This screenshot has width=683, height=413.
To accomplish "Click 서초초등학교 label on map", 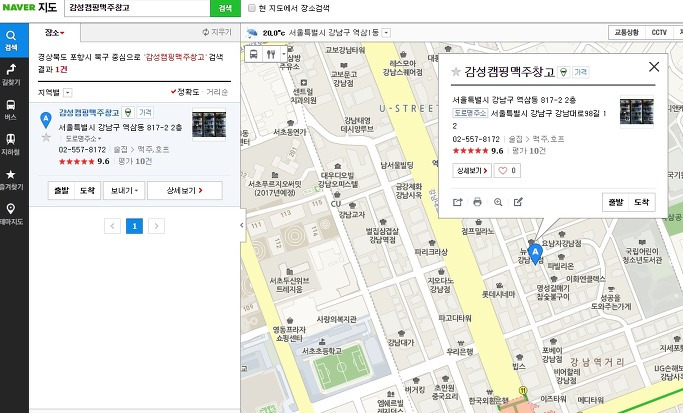I will pyautogui.click(x=322, y=351).
